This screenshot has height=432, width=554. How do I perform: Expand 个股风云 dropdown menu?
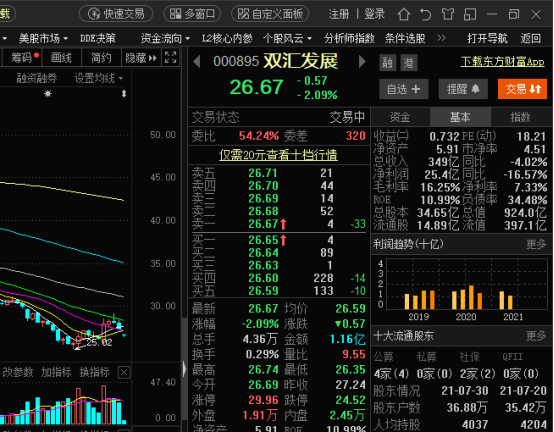pyautogui.click(x=287, y=38)
